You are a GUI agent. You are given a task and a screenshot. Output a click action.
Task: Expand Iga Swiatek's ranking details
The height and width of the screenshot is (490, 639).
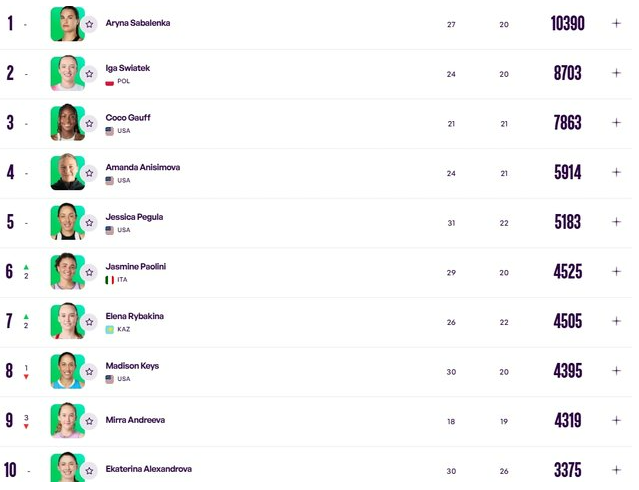click(x=616, y=73)
